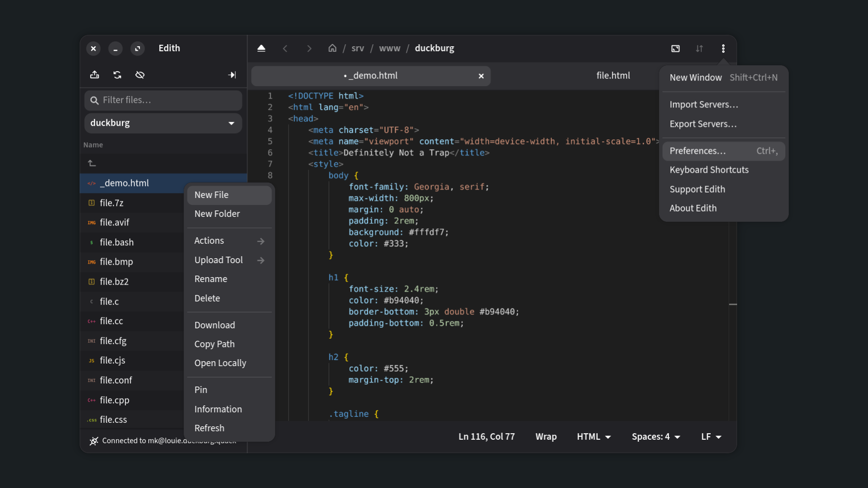Click the connection status plug icon

point(94,441)
